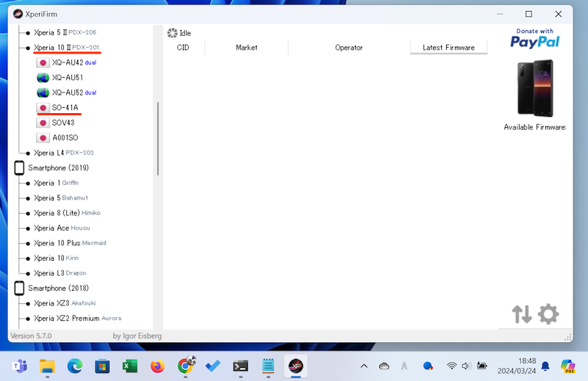Click the up-down arrows download icon
The width and height of the screenshot is (588, 381).
click(x=522, y=314)
